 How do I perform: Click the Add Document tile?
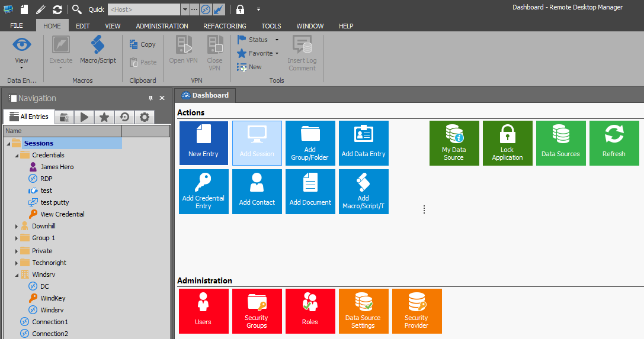point(310,192)
